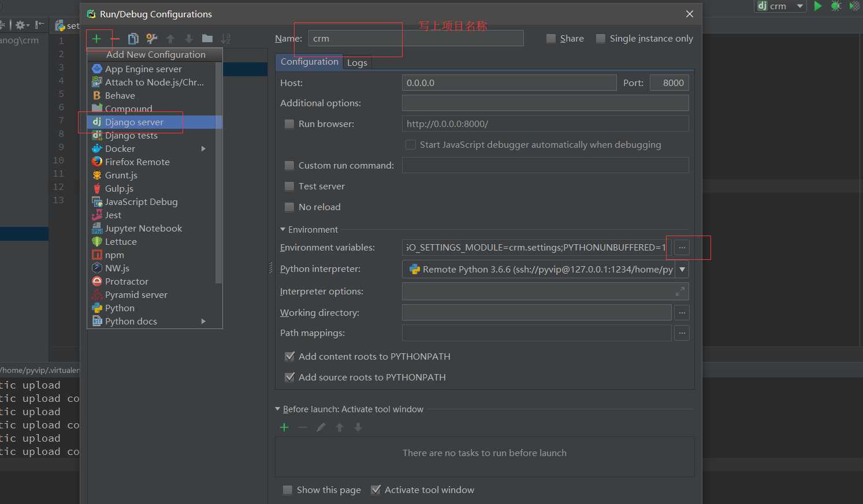Click the Host input field
The image size is (863, 504).
pyautogui.click(x=509, y=83)
